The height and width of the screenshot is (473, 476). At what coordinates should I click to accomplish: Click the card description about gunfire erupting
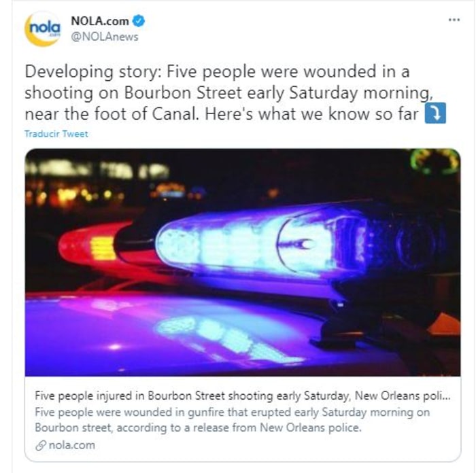[x=233, y=420]
